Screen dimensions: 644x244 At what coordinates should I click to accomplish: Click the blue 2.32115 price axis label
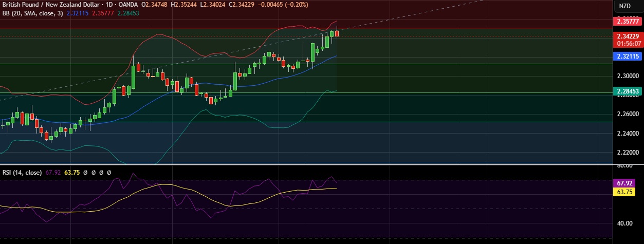coord(628,56)
